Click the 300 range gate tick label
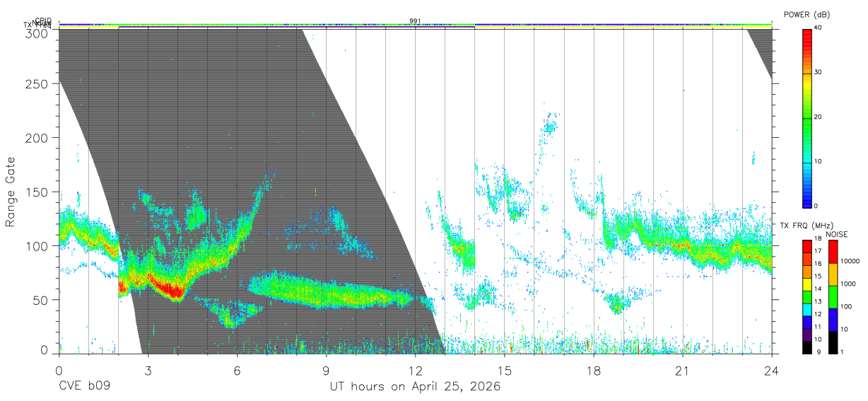 [38, 34]
